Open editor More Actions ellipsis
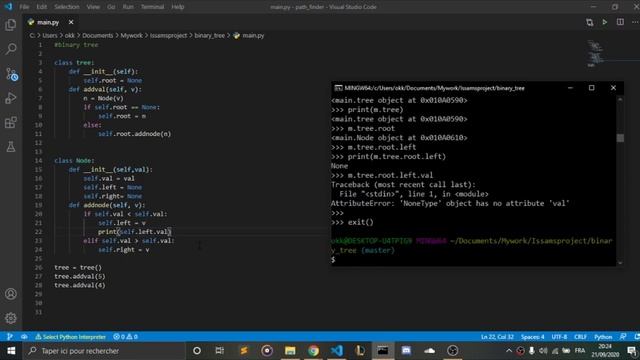This screenshot has width=640, height=360. pyautogui.click(x=635, y=22)
